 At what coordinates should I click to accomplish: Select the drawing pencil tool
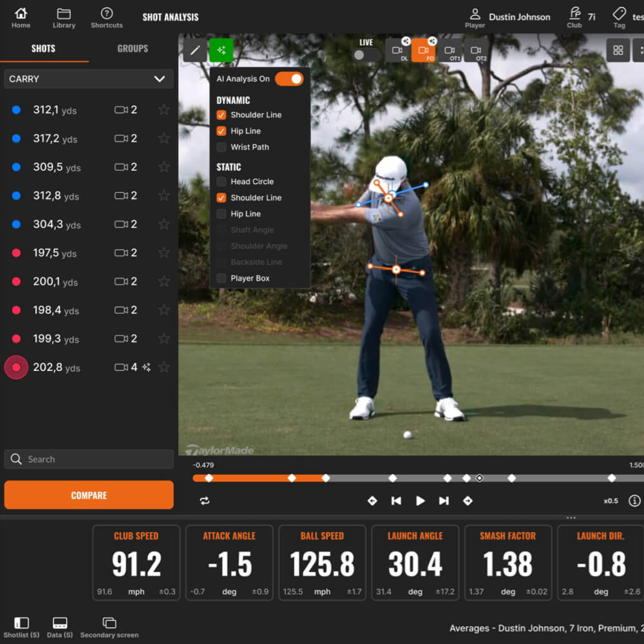tap(195, 50)
